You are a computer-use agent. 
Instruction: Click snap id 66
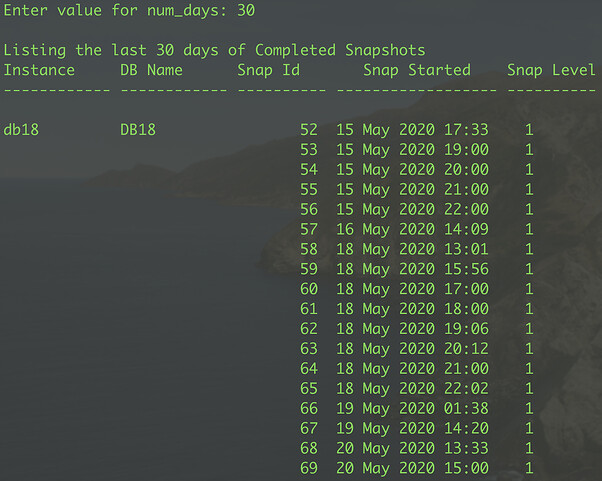tap(309, 408)
